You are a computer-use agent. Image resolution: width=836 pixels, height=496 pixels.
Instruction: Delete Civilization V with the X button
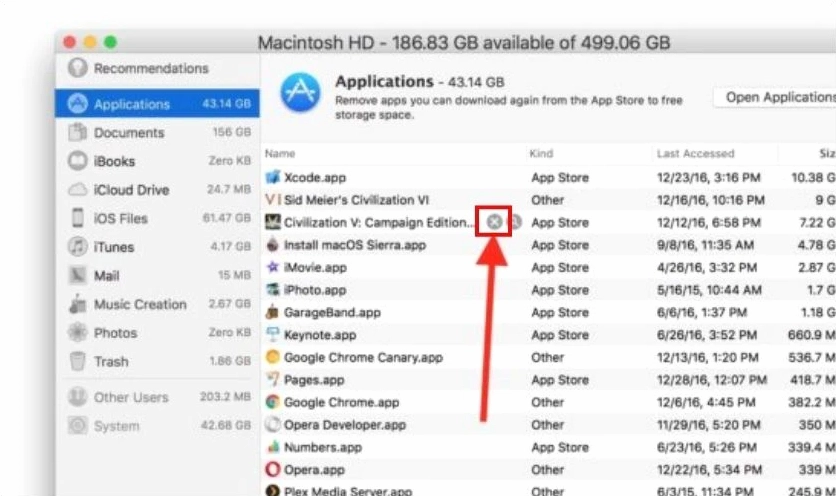pos(495,222)
